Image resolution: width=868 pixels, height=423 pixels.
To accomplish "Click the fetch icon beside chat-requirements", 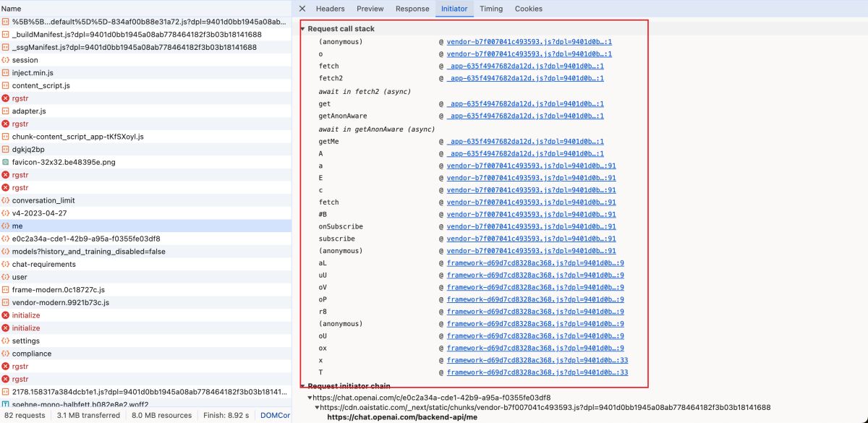I will [5, 265].
